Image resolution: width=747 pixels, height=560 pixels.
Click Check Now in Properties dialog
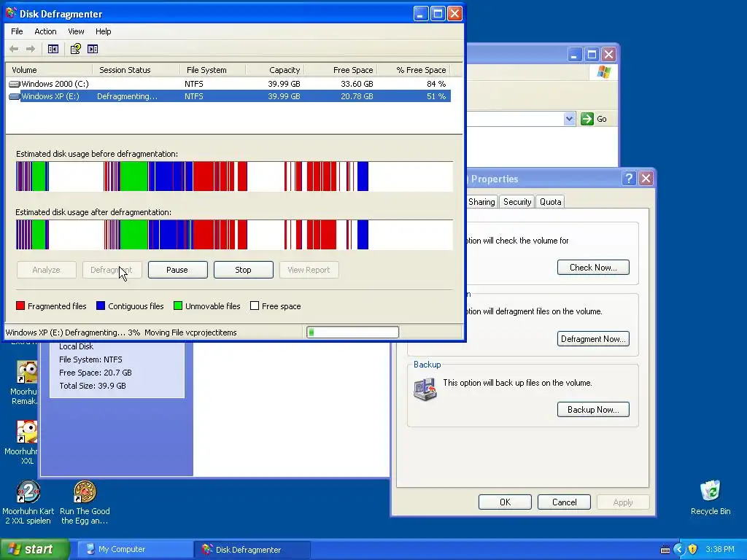(x=593, y=268)
